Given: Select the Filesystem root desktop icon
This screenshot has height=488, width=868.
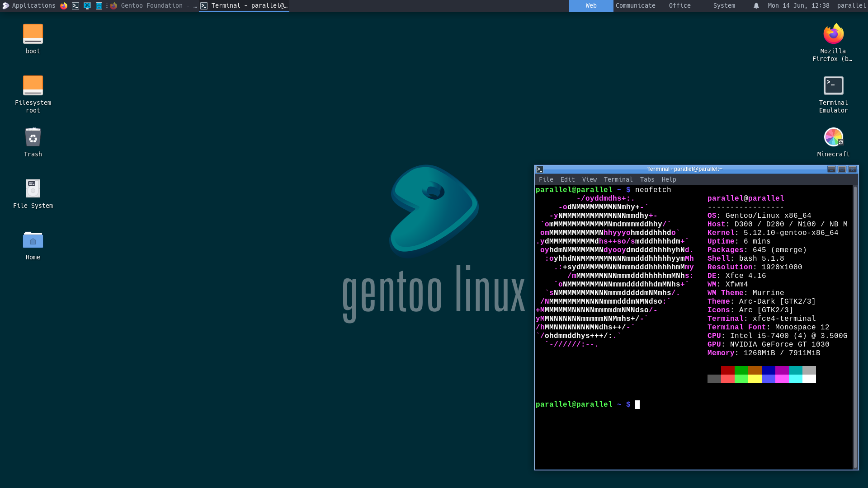Looking at the screenshot, I should (x=33, y=94).
